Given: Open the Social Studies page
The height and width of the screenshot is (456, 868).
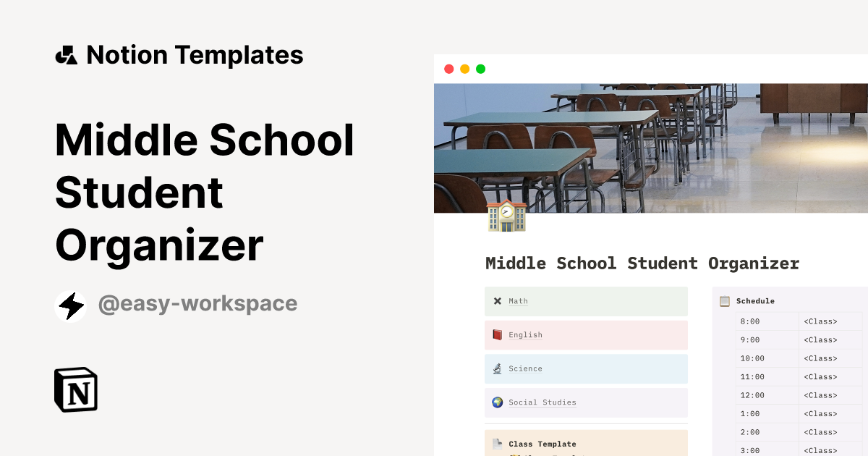Looking at the screenshot, I should 542,402.
